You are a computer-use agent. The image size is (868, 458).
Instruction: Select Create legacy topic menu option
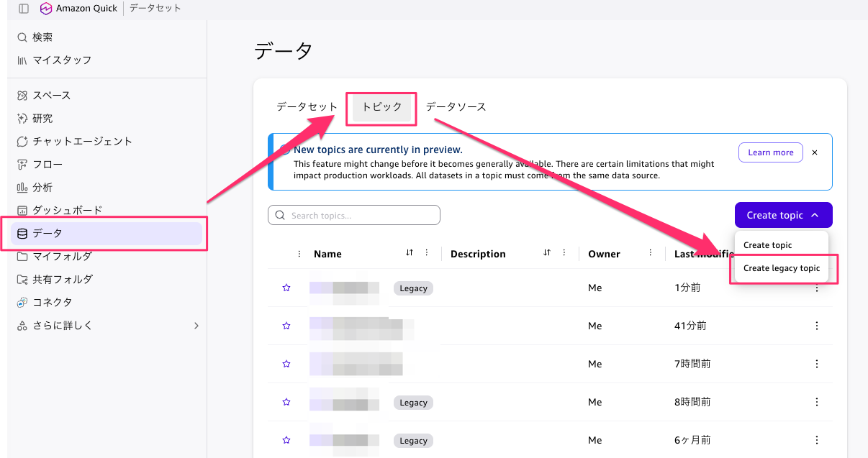pyautogui.click(x=782, y=268)
